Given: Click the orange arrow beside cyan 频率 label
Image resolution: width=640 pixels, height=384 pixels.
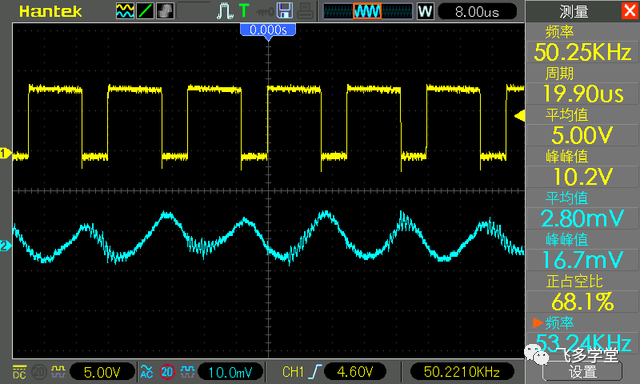Looking at the screenshot, I should pos(538,323).
